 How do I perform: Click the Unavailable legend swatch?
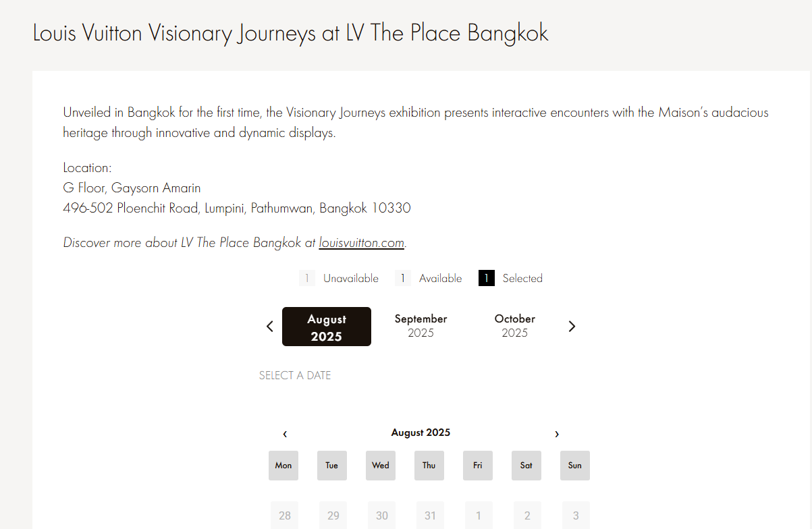tap(307, 278)
